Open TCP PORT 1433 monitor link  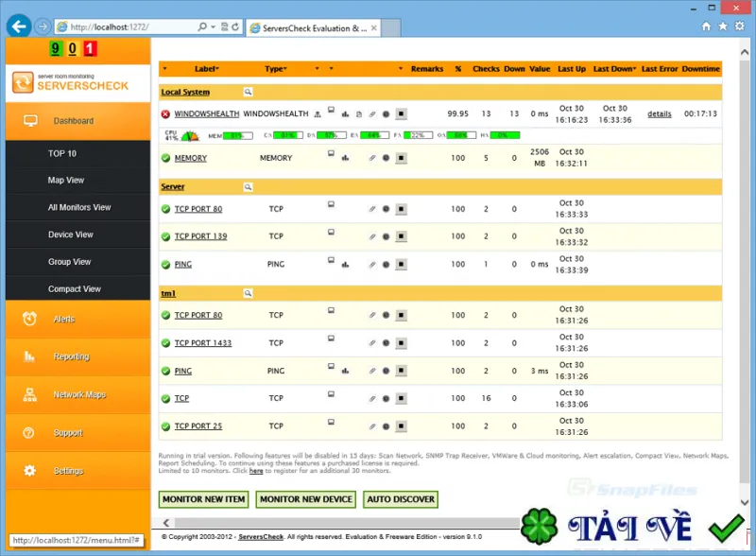click(x=203, y=343)
